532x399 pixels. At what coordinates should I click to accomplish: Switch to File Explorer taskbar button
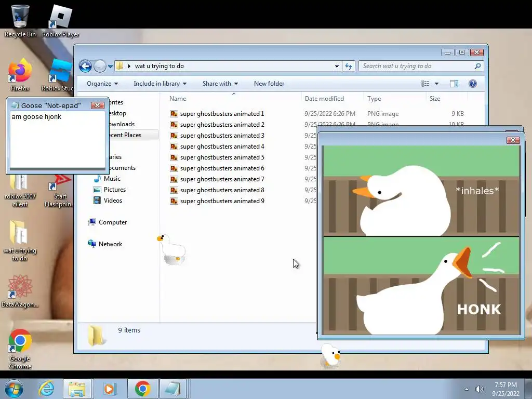[x=77, y=389]
